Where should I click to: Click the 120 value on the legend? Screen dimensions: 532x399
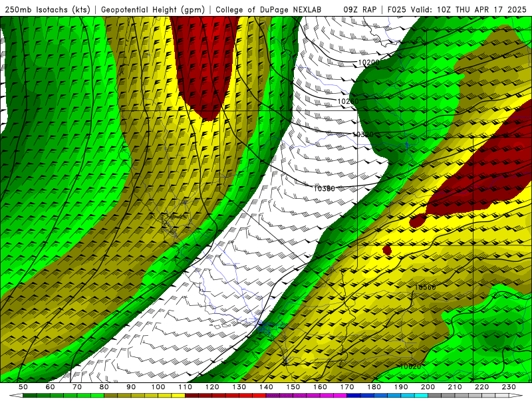[212, 387]
